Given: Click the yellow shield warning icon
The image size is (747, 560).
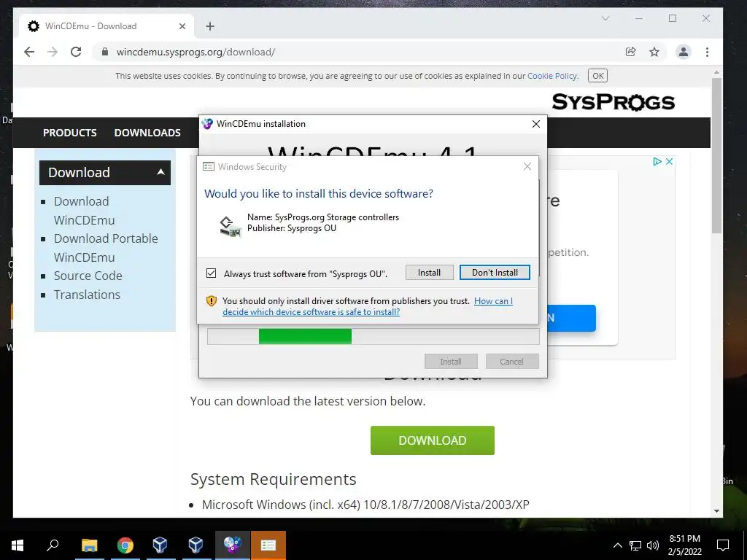Looking at the screenshot, I should coord(212,301).
